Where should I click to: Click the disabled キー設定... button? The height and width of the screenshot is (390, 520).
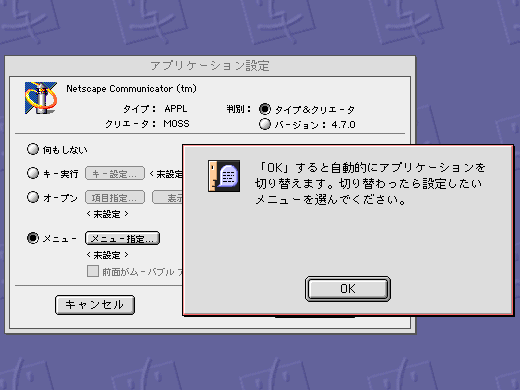(115, 173)
